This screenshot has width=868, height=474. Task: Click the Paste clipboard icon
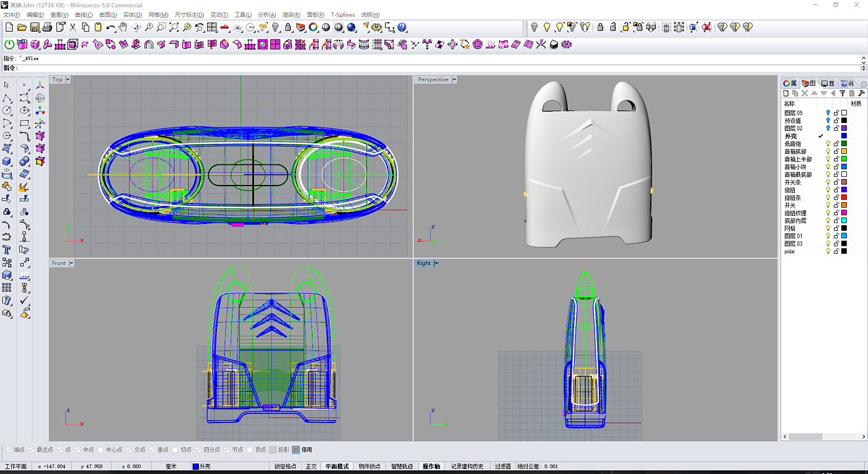coord(98,27)
